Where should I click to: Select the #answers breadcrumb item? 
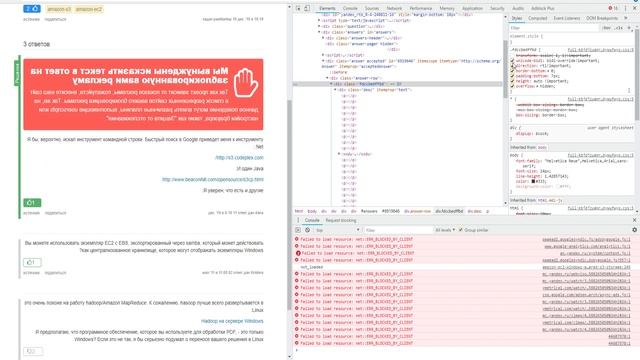369,211
